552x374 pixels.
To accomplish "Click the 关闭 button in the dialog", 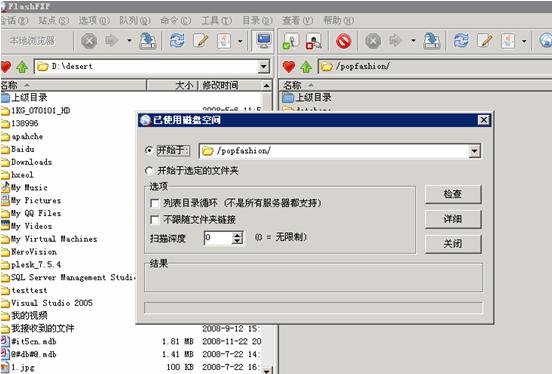I will [x=453, y=243].
